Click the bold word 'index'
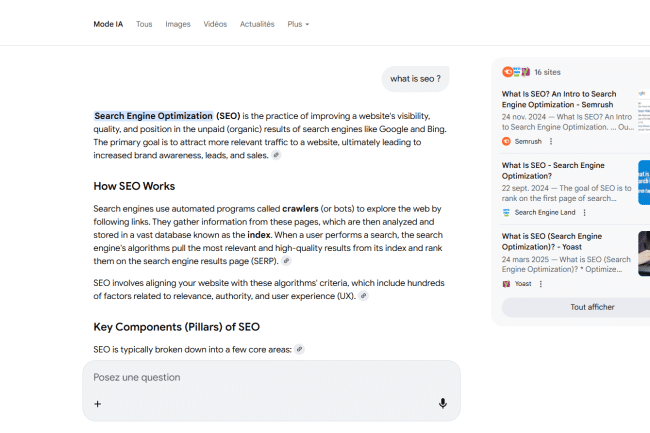The height and width of the screenshot is (433, 650). coord(259,235)
